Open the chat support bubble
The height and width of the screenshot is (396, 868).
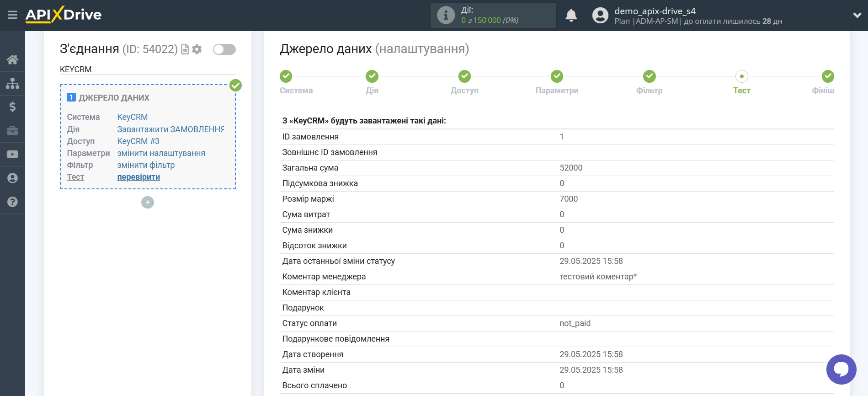click(841, 369)
